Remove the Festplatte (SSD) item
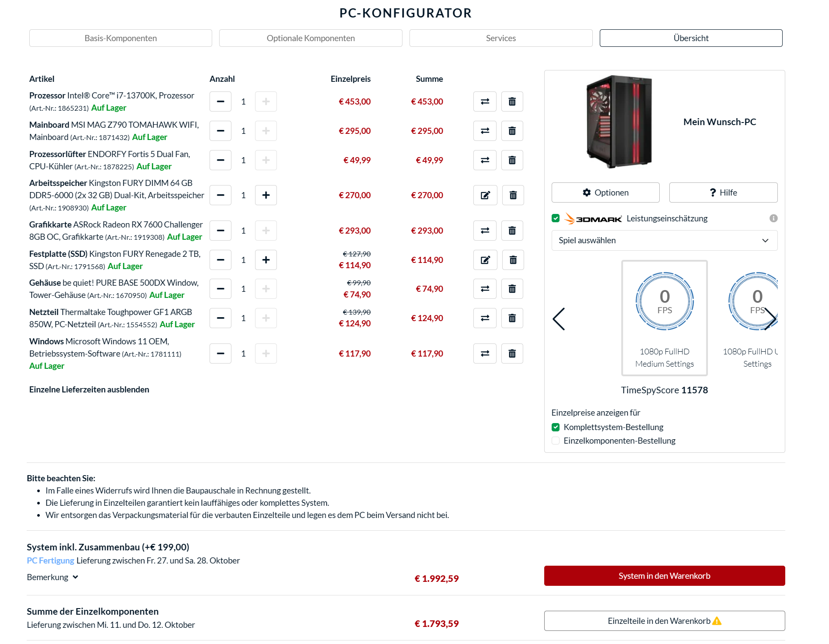This screenshot has width=829, height=644. (513, 260)
